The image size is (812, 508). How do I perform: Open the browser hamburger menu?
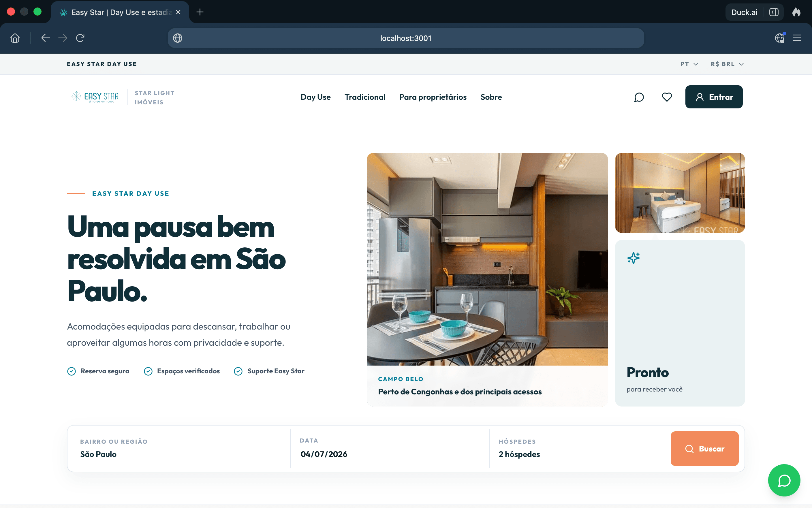point(797,38)
